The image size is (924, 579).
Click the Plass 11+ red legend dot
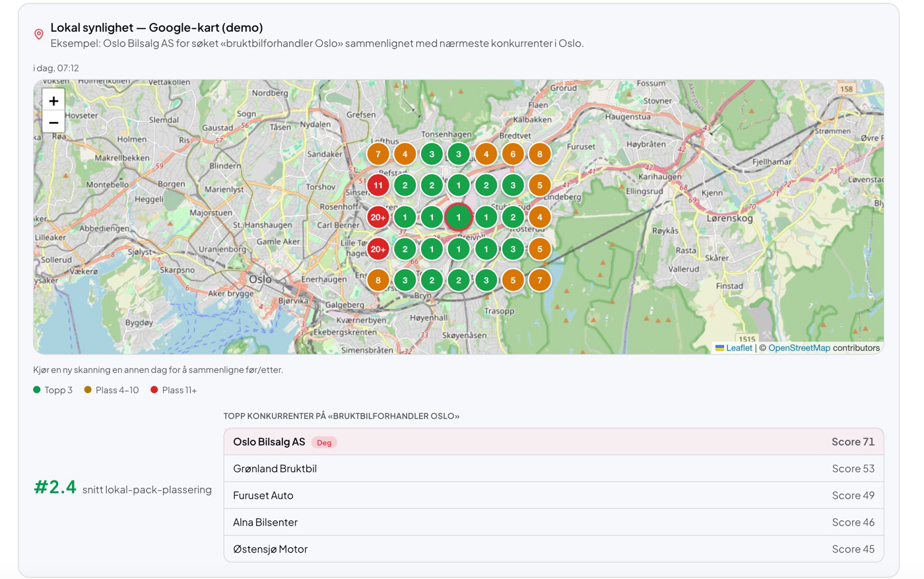(154, 390)
